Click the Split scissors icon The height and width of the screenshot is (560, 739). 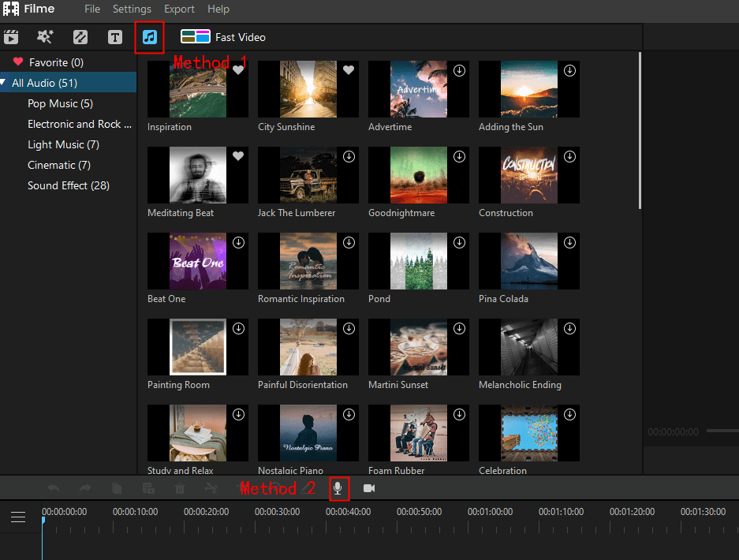[211, 488]
